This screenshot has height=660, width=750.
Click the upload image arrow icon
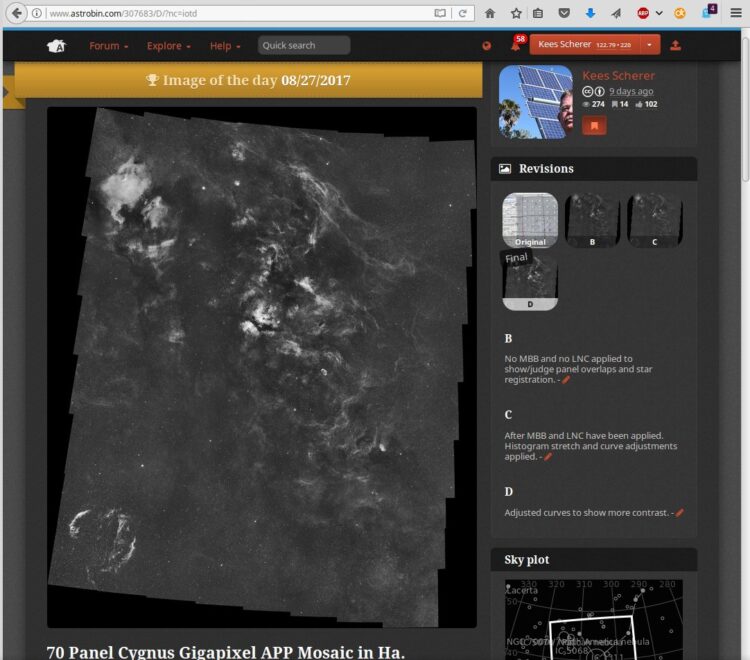pyautogui.click(x=675, y=45)
